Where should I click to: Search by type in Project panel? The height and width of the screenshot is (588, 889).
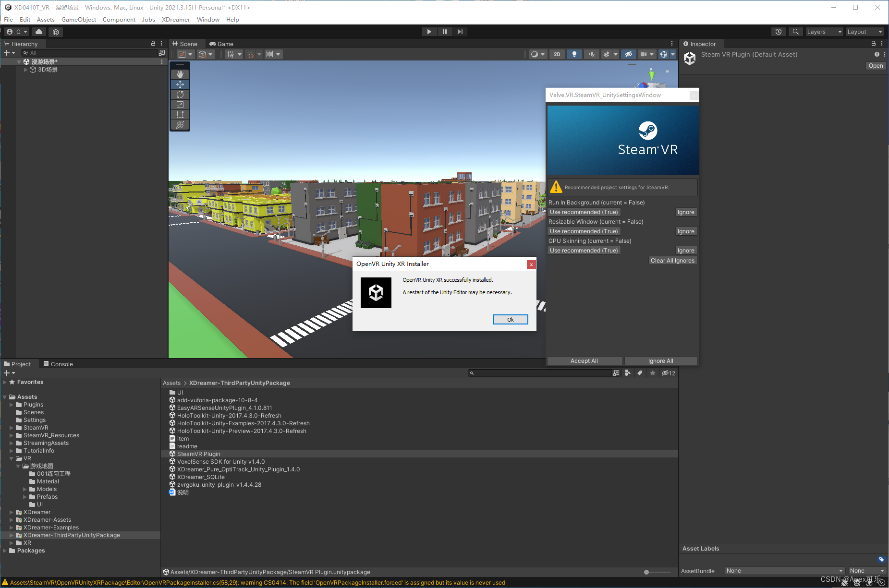(628, 373)
